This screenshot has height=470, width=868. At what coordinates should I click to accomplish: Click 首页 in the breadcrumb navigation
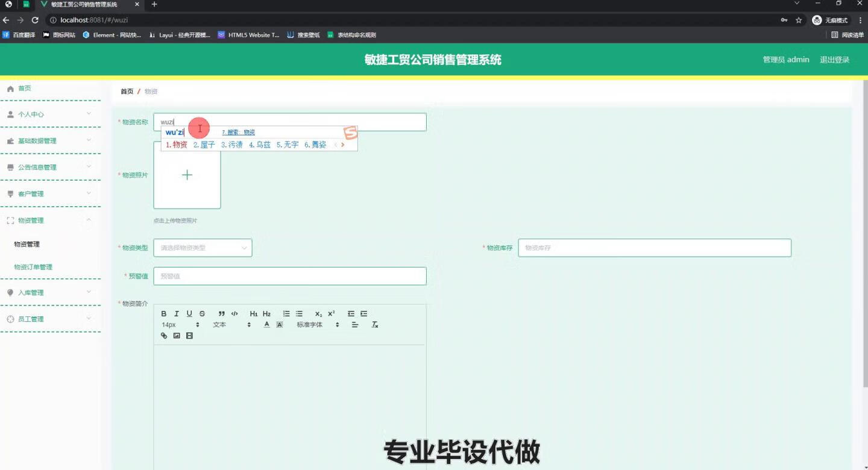pyautogui.click(x=127, y=91)
